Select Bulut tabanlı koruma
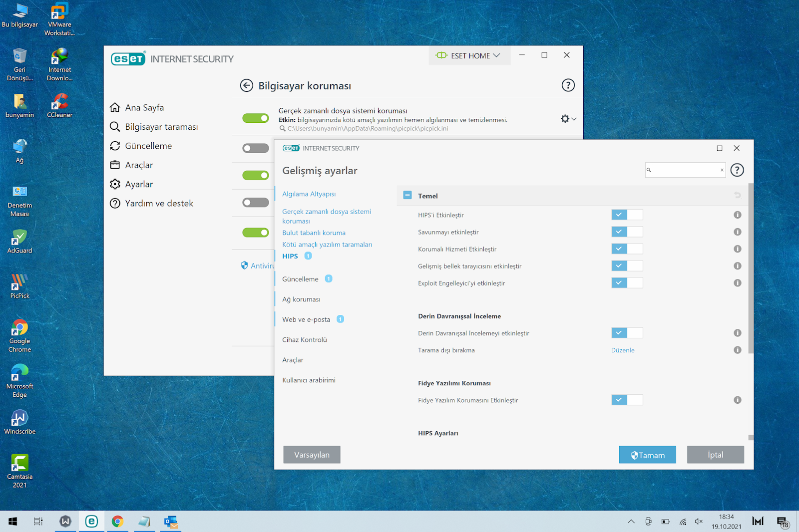 pyautogui.click(x=314, y=233)
